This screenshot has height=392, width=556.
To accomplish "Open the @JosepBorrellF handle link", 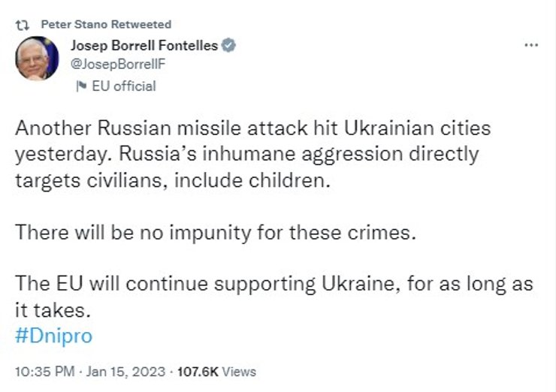I will pos(116,64).
